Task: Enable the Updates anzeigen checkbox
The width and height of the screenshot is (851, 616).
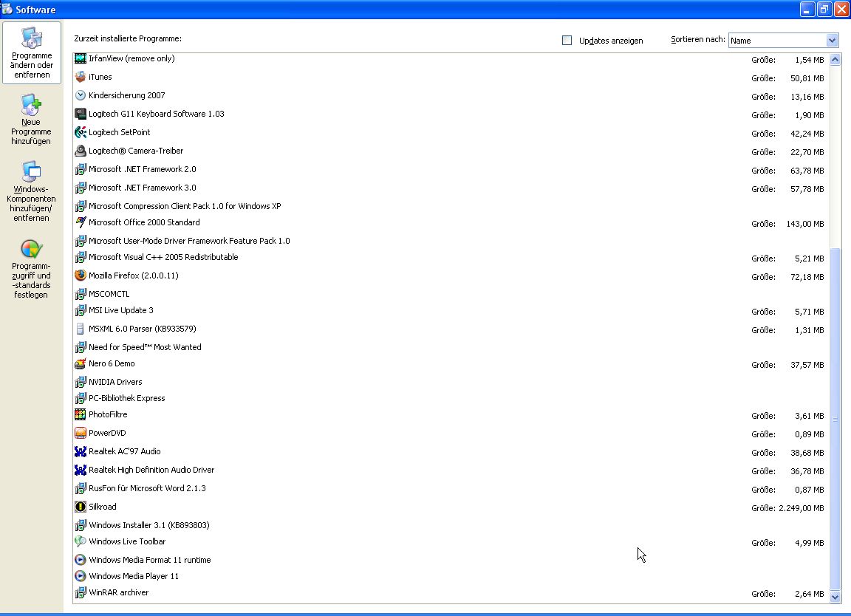Action: pos(567,41)
